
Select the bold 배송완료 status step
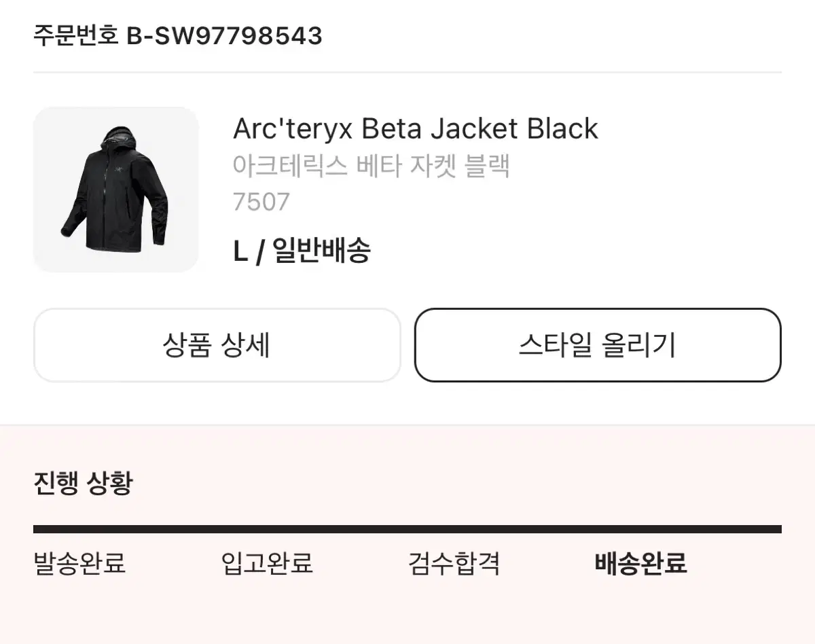point(641,563)
